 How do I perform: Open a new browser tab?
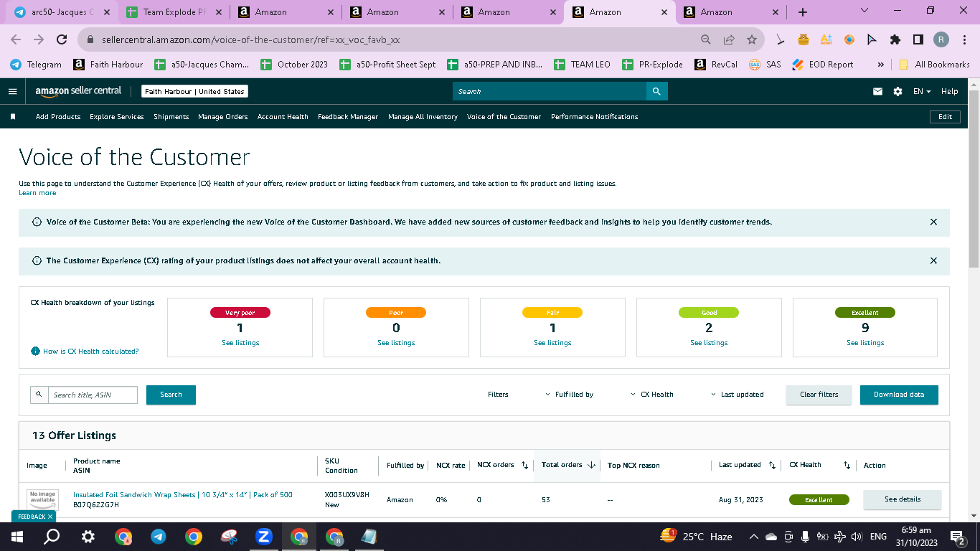[x=803, y=12]
